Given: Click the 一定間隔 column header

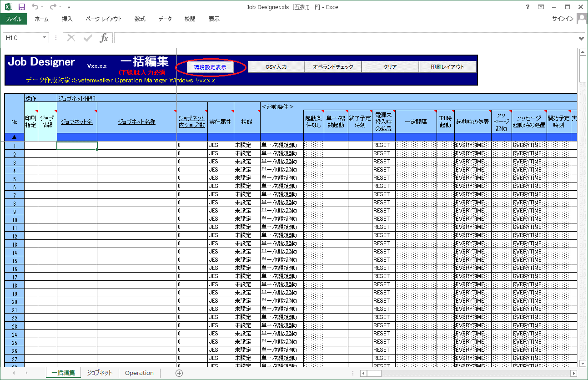Looking at the screenshot, I should coord(416,122).
